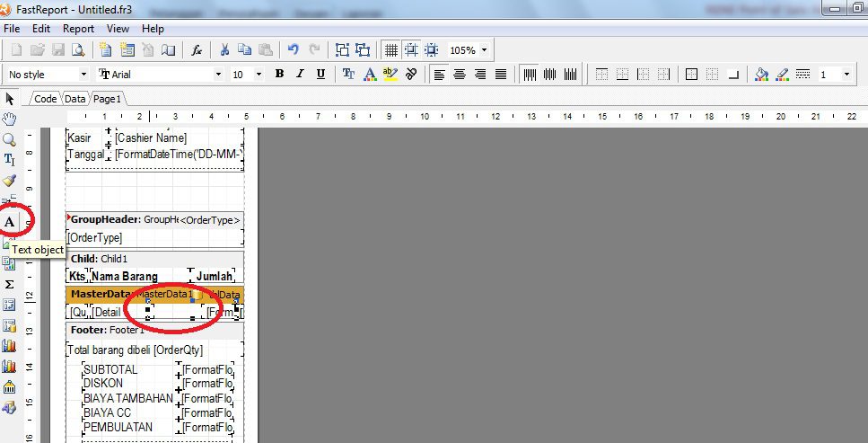
Task: Toggle Align to grid
Action: 411,50
